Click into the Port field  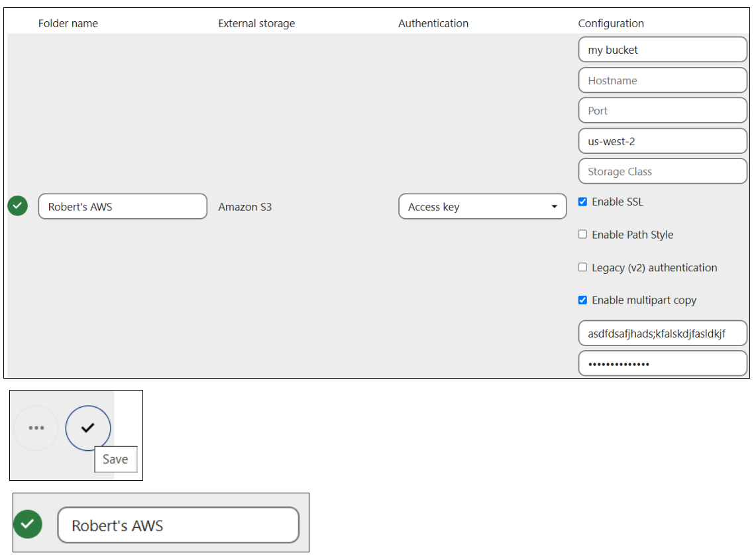[663, 111]
